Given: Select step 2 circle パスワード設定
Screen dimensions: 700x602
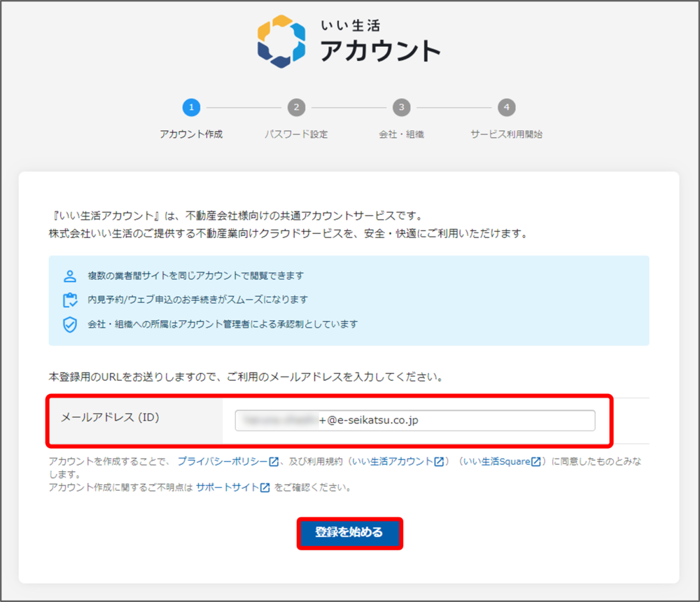Looking at the screenshot, I should click(296, 107).
